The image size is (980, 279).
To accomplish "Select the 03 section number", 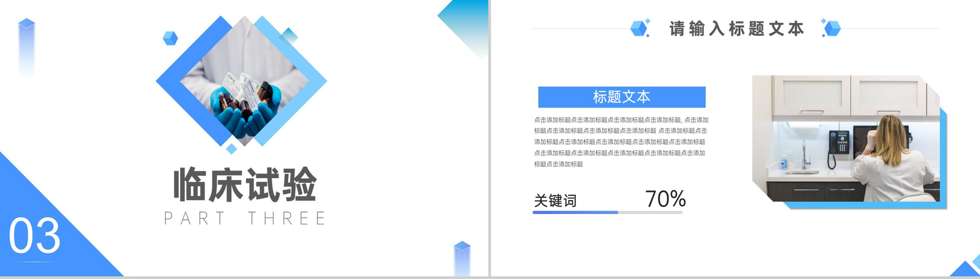I will pyautogui.click(x=34, y=236).
